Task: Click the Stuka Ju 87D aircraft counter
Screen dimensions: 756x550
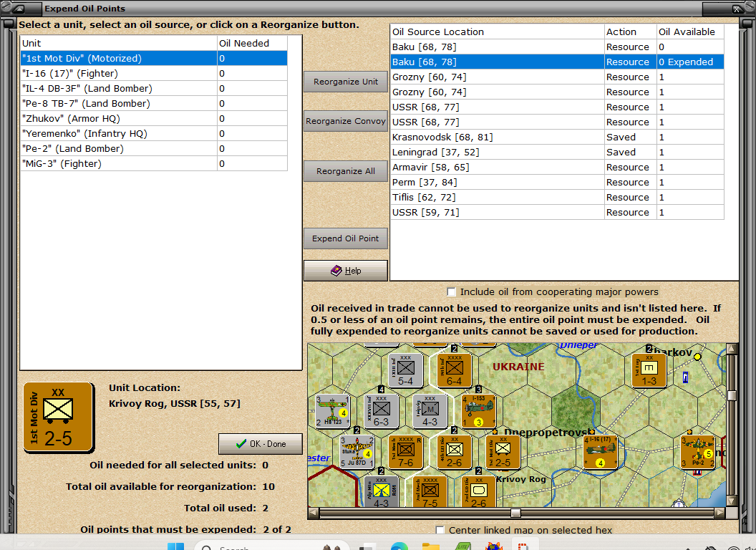Action: click(357, 452)
